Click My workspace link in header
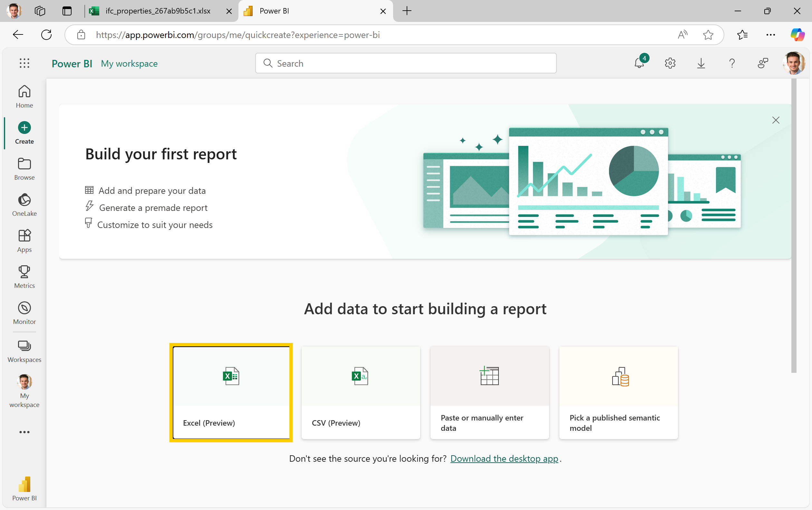This screenshot has height=510, width=812. click(129, 63)
